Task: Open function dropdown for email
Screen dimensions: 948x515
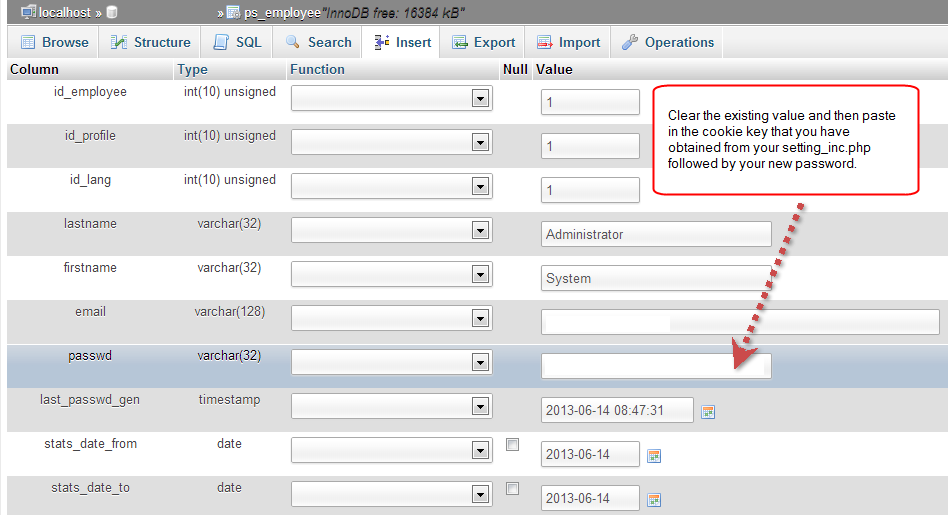Action: [x=392, y=319]
